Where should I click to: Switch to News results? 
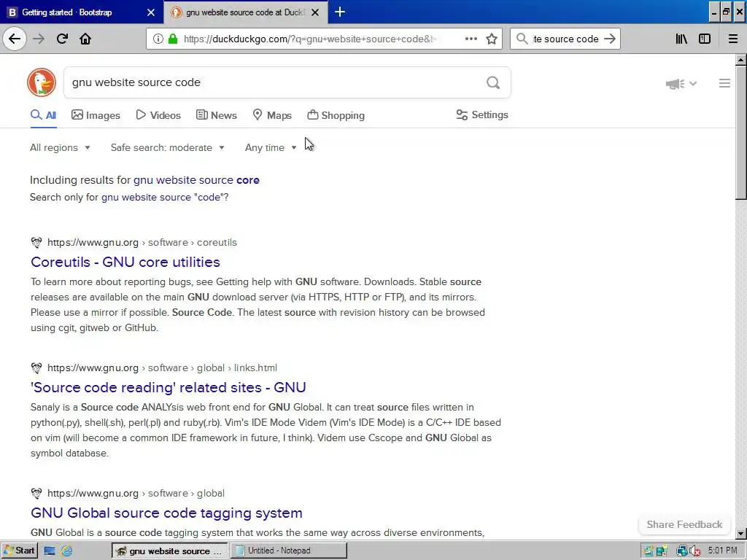click(217, 115)
